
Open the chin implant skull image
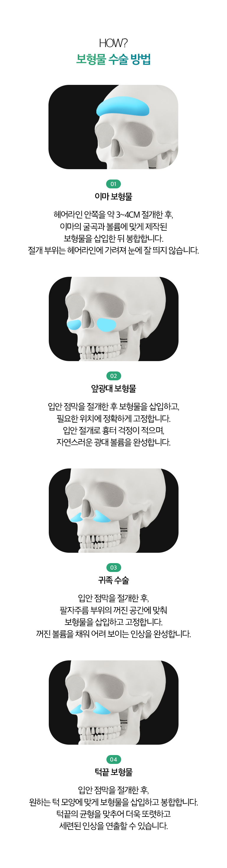point(113,702)
